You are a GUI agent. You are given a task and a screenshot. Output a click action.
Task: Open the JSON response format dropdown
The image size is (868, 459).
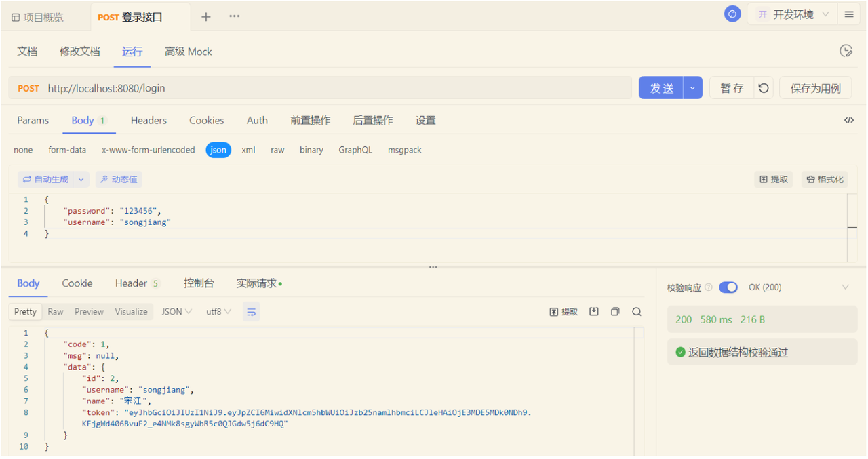tap(176, 312)
